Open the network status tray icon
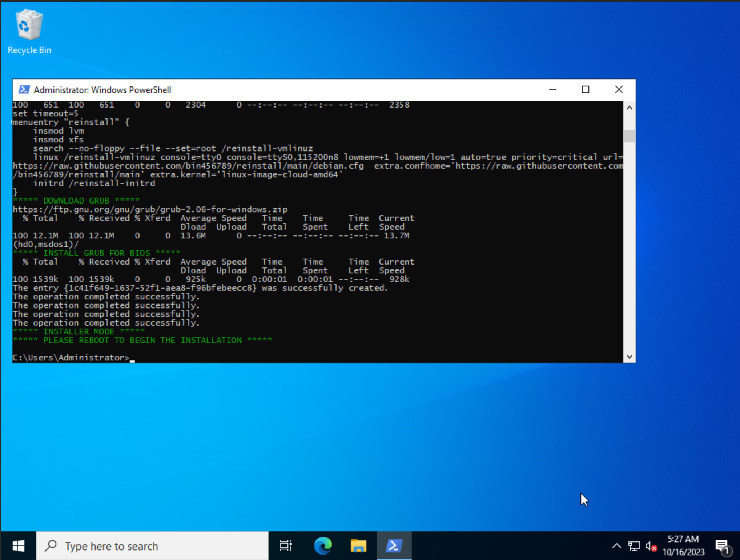 coord(634,546)
